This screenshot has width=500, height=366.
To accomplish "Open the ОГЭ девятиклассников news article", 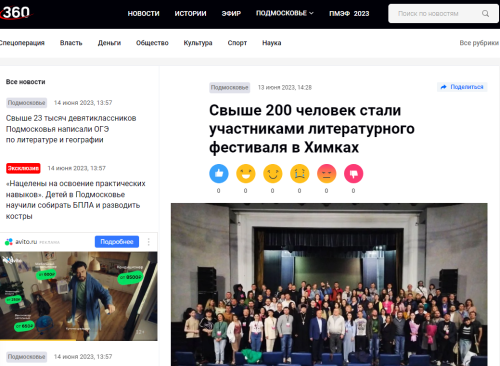I will pyautogui.click(x=71, y=129).
